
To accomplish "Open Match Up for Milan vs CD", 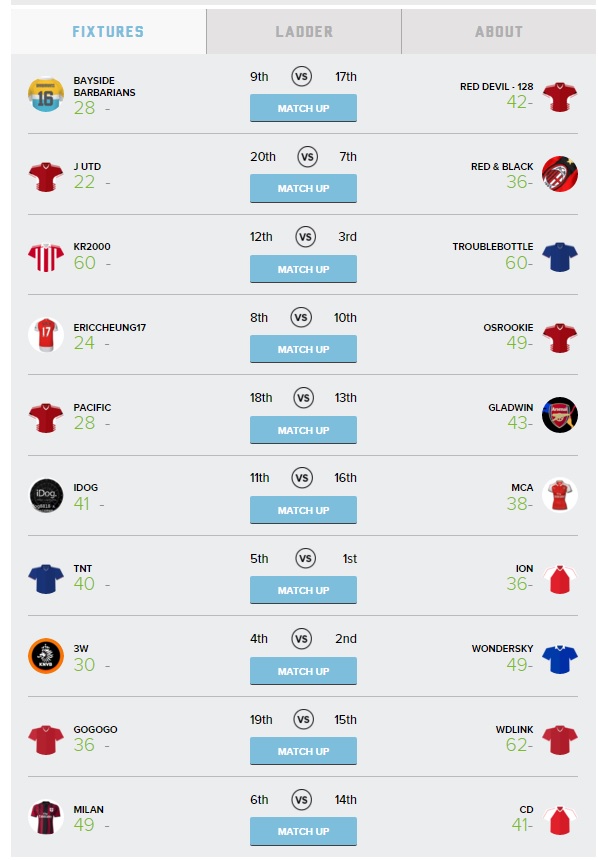I will click(303, 831).
